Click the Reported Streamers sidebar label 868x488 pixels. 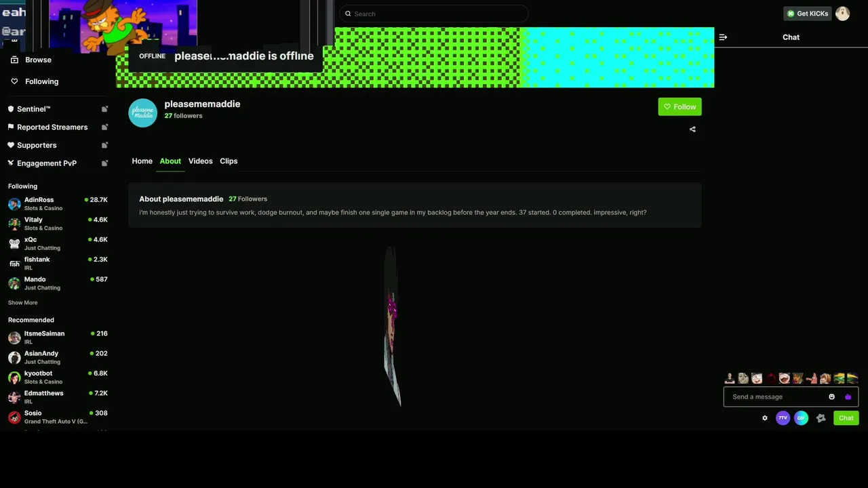point(52,127)
